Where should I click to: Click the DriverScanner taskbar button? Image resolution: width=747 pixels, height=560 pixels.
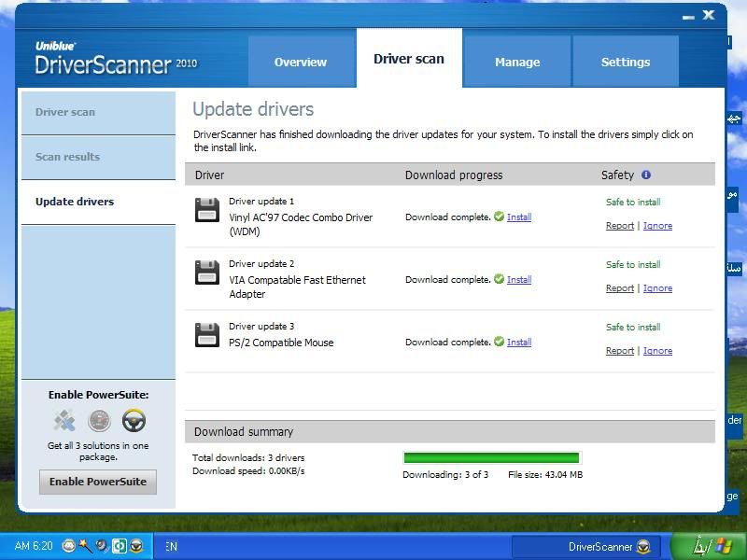coord(586,547)
